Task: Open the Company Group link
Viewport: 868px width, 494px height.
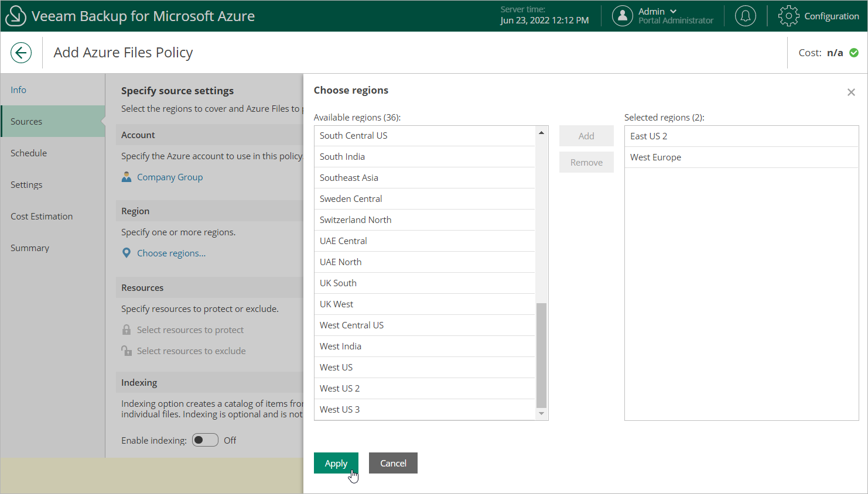Action: 170,177
